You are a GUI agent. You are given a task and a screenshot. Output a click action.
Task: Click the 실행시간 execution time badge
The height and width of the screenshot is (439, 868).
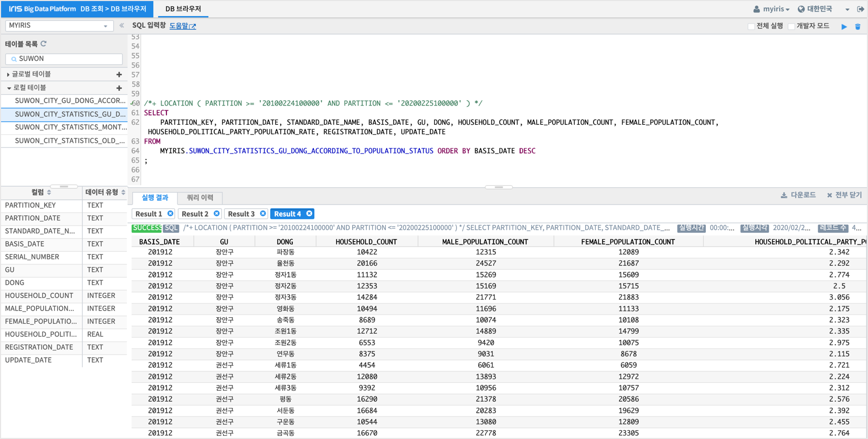[691, 228]
